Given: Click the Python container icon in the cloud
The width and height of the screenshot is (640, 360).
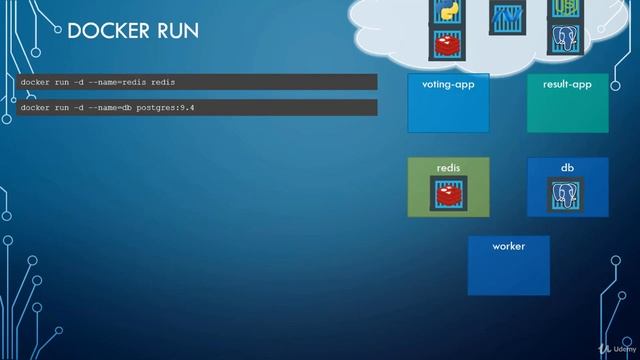Looking at the screenshot, I should pyautogui.click(x=447, y=11).
